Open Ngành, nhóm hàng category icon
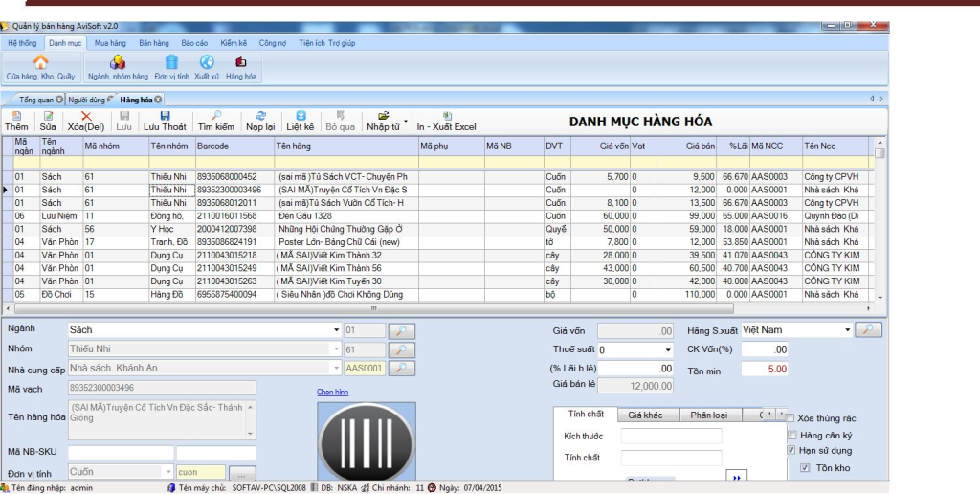 [x=118, y=63]
